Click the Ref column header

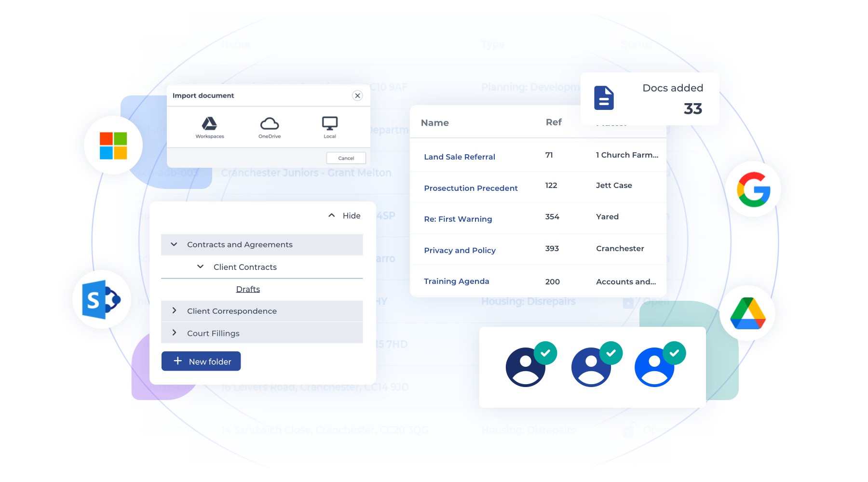[x=554, y=122]
